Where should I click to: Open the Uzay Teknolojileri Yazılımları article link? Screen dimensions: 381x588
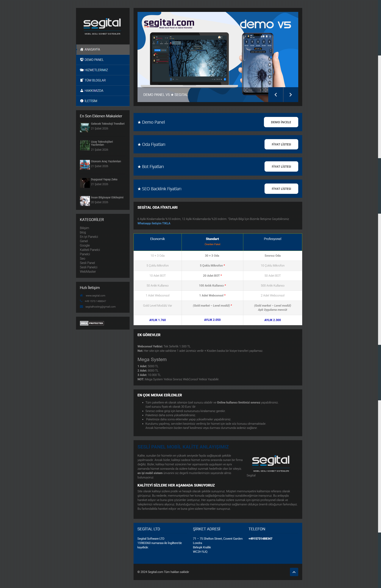click(x=102, y=143)
